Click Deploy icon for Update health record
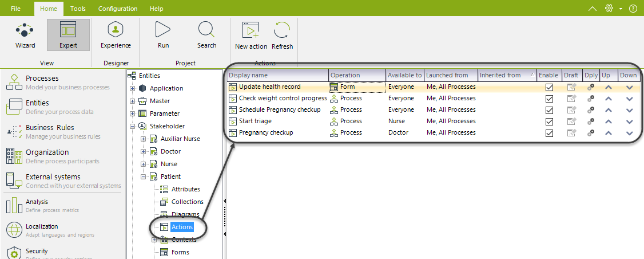Viewport: 644px width, 259px height. (591, 87)
